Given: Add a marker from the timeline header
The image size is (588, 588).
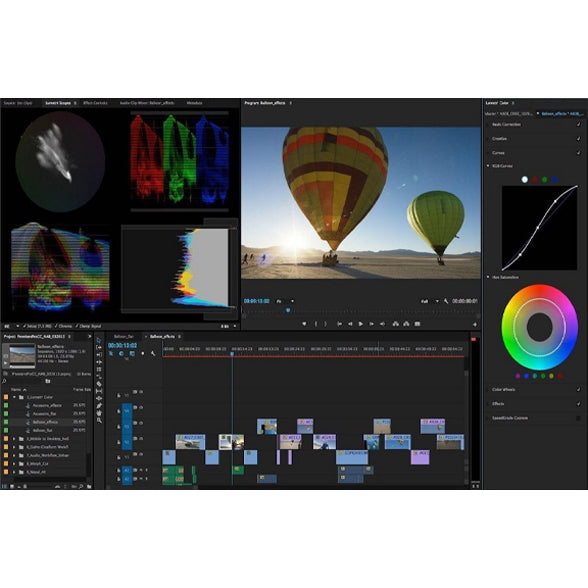Looking at the screenshot, I should tap(142, 354).
